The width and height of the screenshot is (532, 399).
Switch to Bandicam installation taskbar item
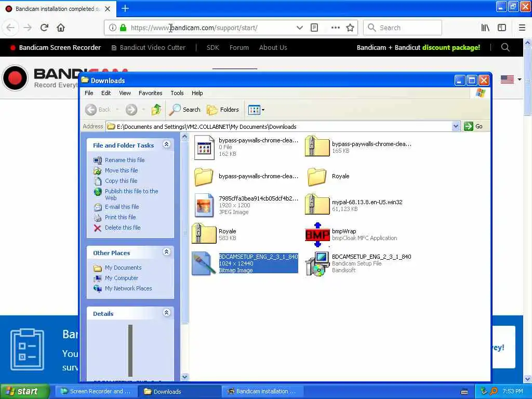pyautogui.click(x=261, y=391)
